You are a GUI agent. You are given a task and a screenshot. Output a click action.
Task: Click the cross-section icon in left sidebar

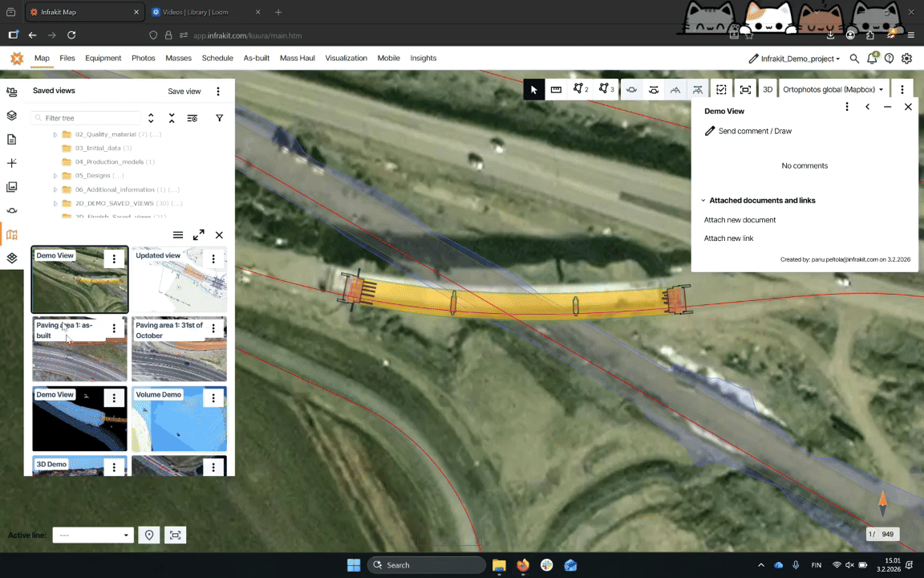12,210
